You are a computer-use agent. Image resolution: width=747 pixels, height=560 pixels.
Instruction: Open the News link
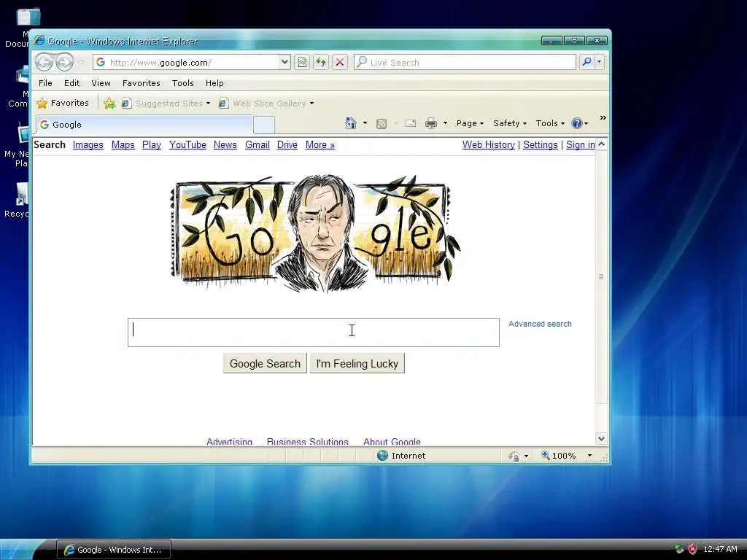225,145
